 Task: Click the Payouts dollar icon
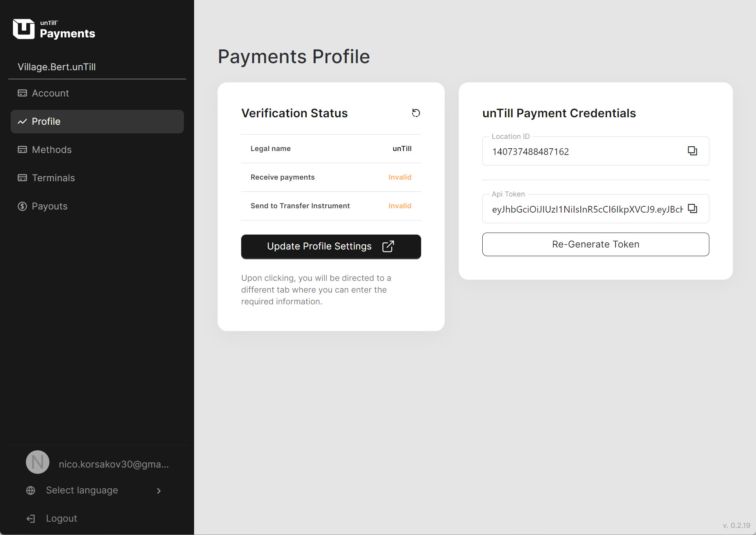(22, 206)
